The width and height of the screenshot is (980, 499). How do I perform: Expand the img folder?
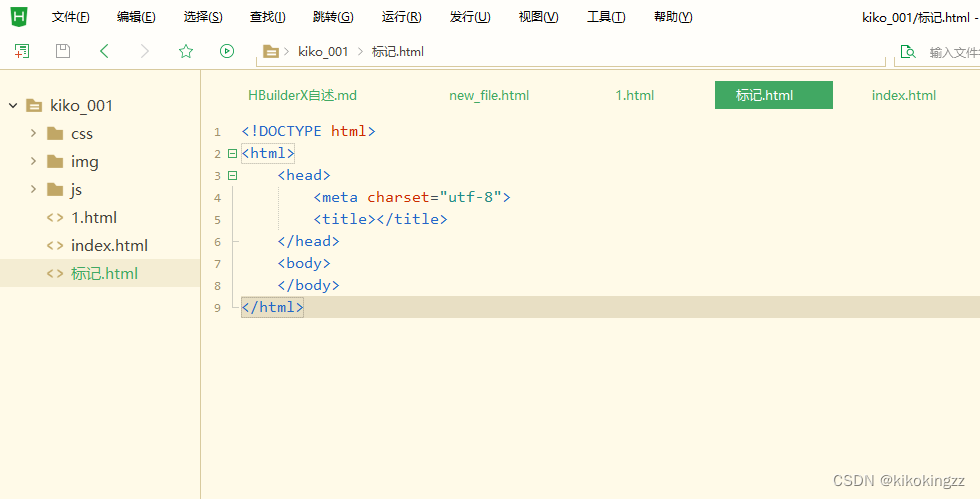[x=33, y=161]
